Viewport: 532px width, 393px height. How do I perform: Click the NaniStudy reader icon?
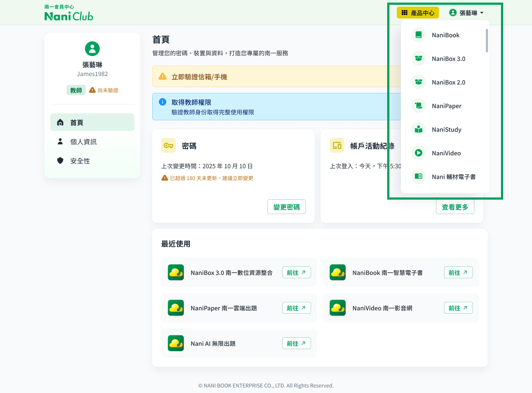[419, 130]
